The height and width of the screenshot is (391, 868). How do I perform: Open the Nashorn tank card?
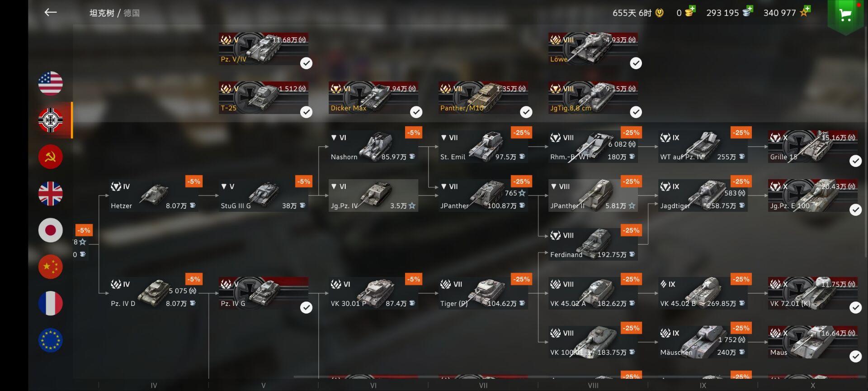click(373, 147)
